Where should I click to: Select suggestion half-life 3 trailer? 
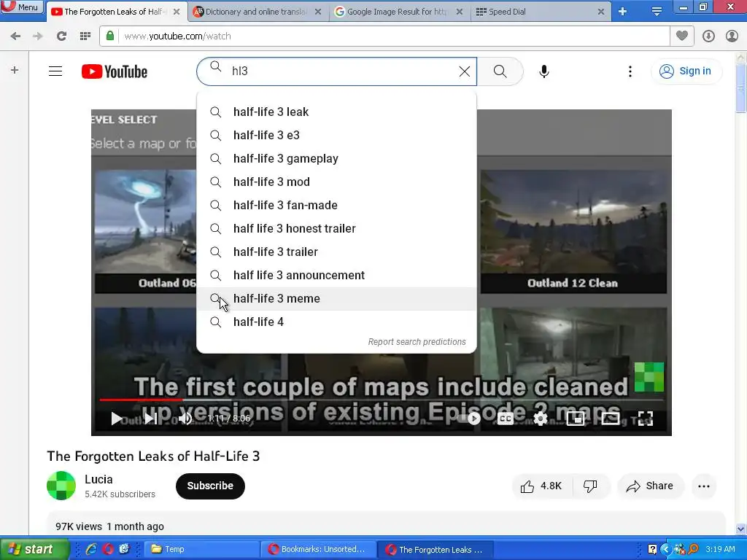tap(336, 252)
